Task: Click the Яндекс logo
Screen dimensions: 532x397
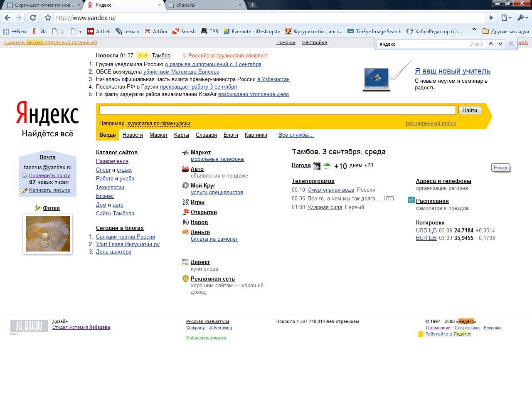Action: point(47,113)
